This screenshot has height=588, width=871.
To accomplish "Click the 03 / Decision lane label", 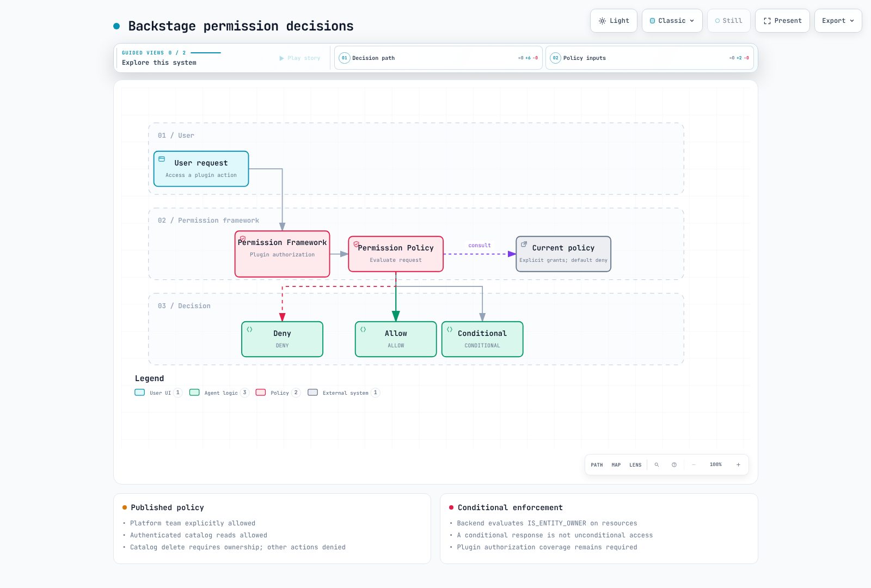I will 184,306.
